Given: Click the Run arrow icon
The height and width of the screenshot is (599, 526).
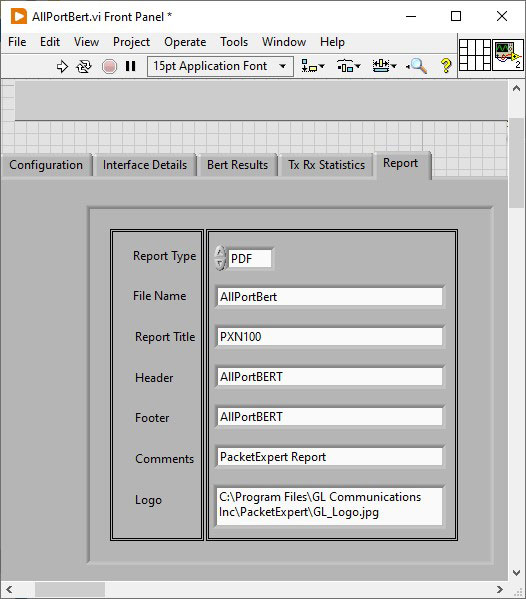Looking at the screenshot, I should (62, 66).
